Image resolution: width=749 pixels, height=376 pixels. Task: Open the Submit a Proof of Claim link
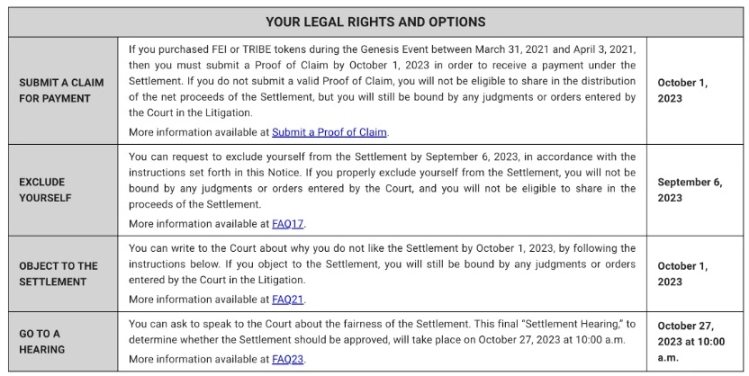click(x=329, y=132)
